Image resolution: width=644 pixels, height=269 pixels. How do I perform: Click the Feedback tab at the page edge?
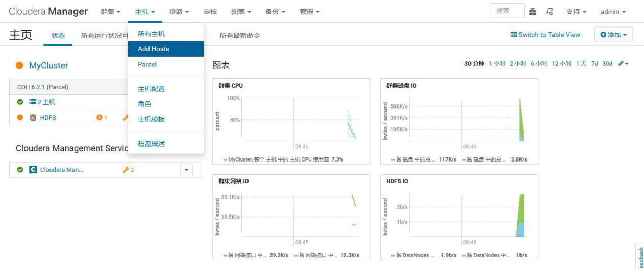640,256
